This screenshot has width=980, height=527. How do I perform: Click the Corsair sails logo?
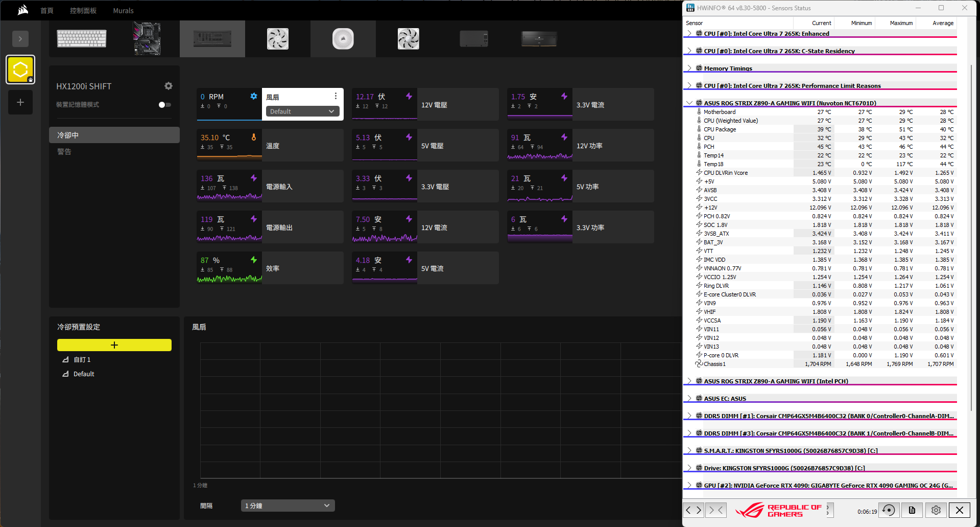pos(23,10)
